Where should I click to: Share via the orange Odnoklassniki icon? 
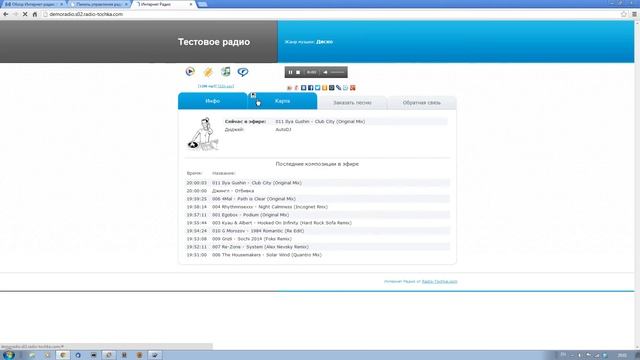click(324, 88)
